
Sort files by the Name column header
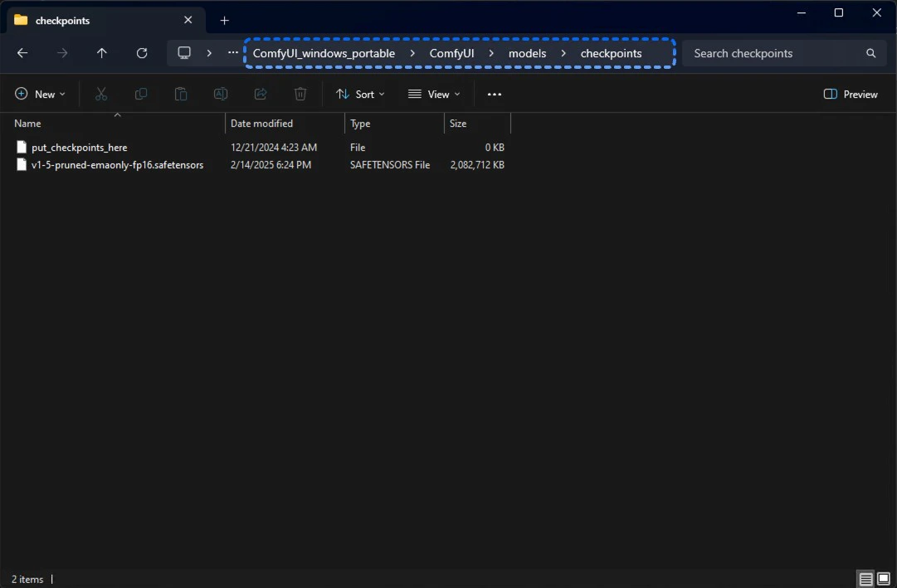tap(27, 123)
